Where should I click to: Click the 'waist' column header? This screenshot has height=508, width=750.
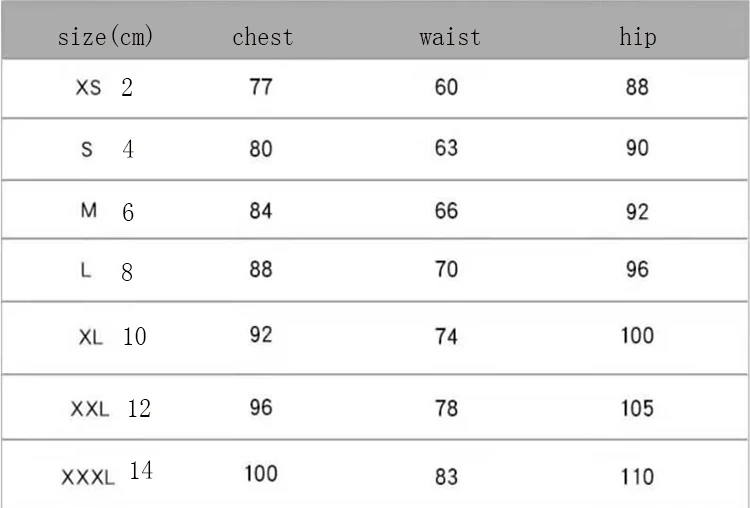point(450,37)
